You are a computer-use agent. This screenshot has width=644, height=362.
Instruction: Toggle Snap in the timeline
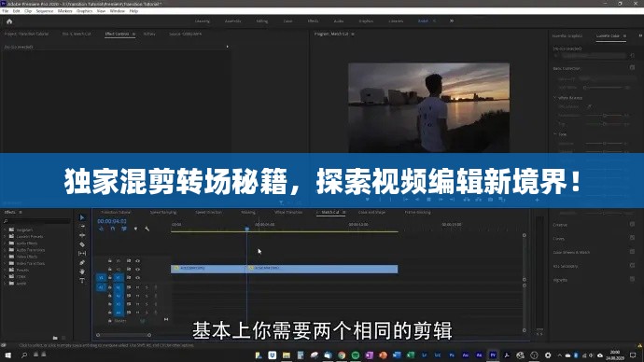tap(113, 229)
